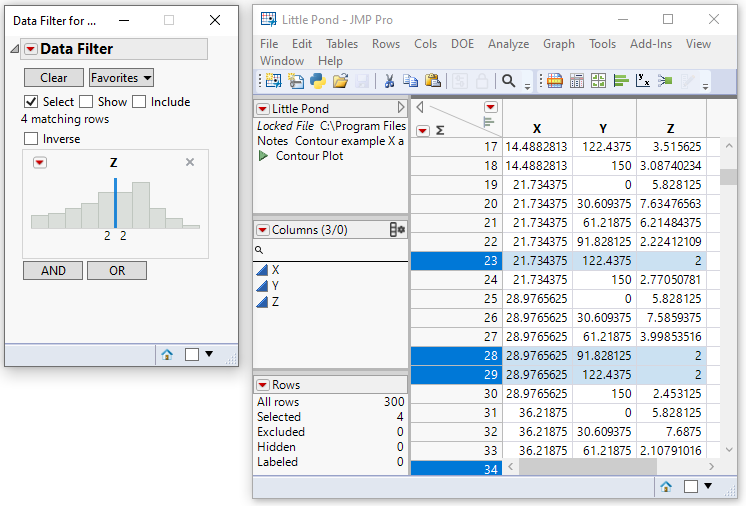Viewport: 746px width, 506px height.
Task: Remove the Z filter with the x icon
Action: tap(190, 162)
